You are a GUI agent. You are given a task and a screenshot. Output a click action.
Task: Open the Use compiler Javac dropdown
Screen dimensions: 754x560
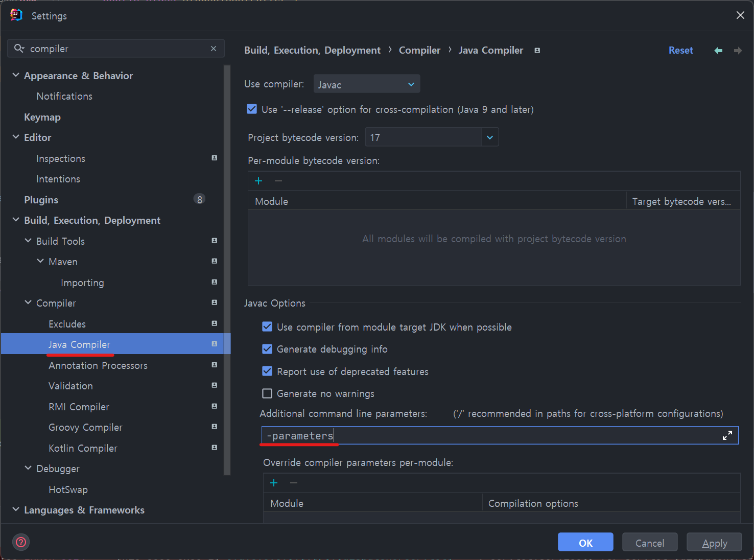(367, 84)
